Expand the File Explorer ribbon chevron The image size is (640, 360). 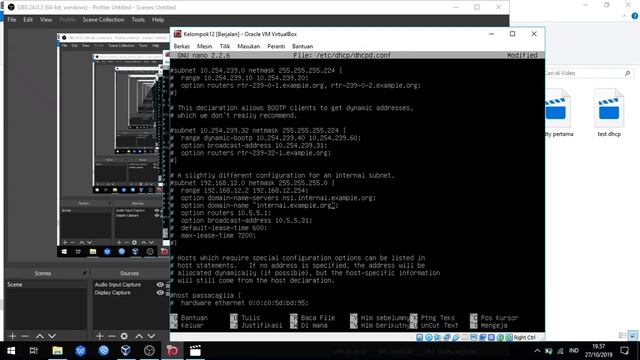[624, 16]
